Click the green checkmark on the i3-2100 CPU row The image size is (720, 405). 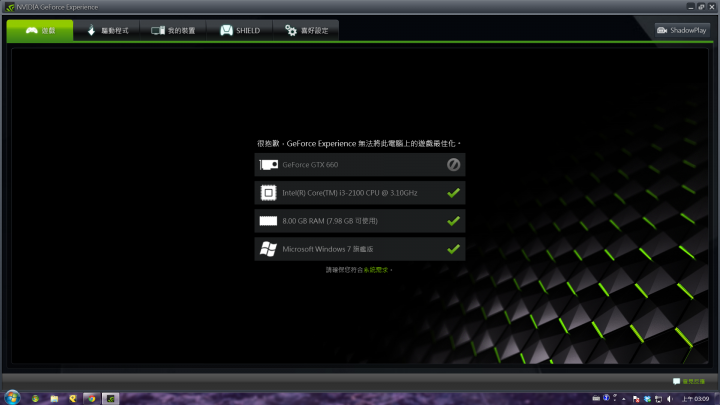pyautogui.click(x=453, y=193)
